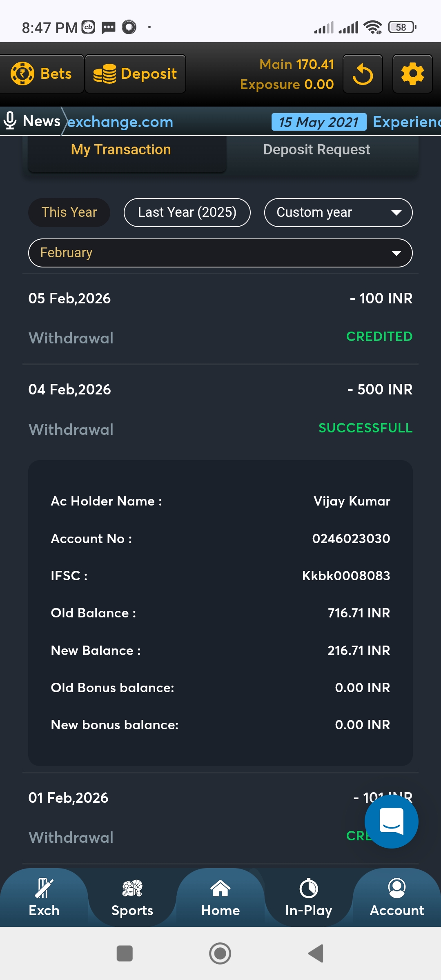
Task: Switch to the My Transaction tab
Action: click(x=121, y=150)
